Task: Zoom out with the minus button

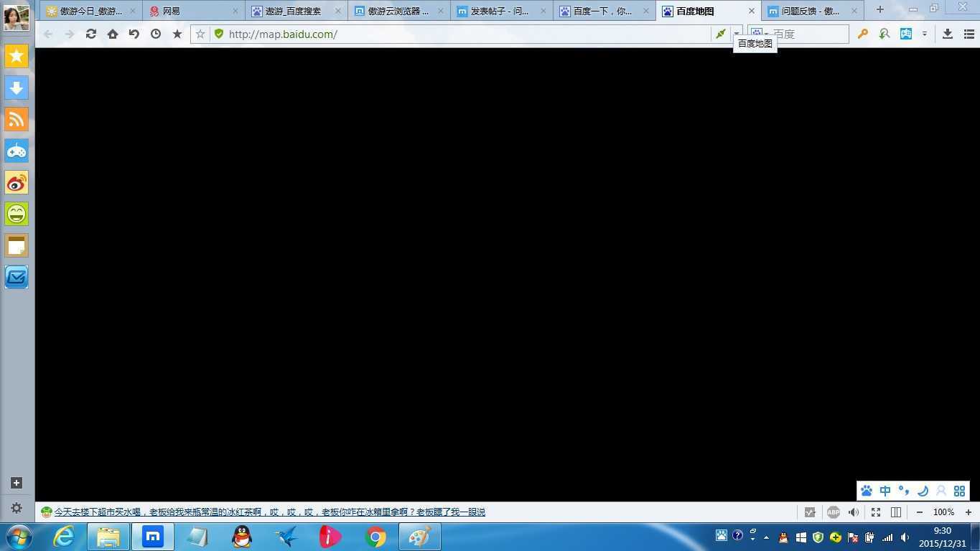Action: pos(919,512)
